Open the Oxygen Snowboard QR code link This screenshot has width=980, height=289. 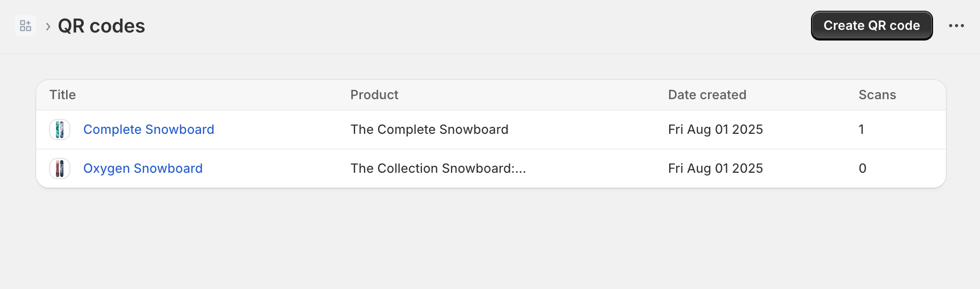pos(142,168)
